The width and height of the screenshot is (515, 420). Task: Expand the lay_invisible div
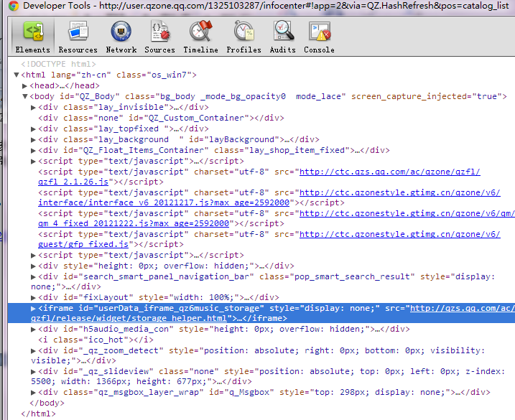(x=33, y=108)
